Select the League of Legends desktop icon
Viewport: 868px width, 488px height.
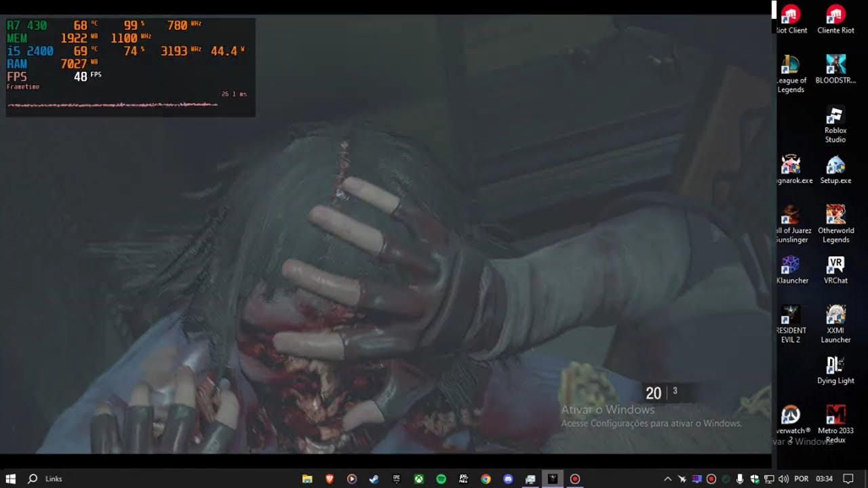(791, 74)
